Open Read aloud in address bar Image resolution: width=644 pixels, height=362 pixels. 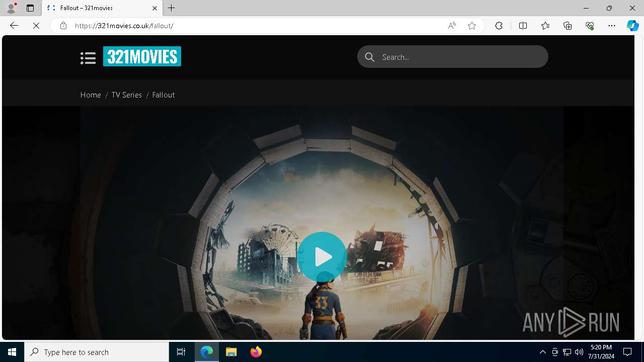tap(452, 26)
